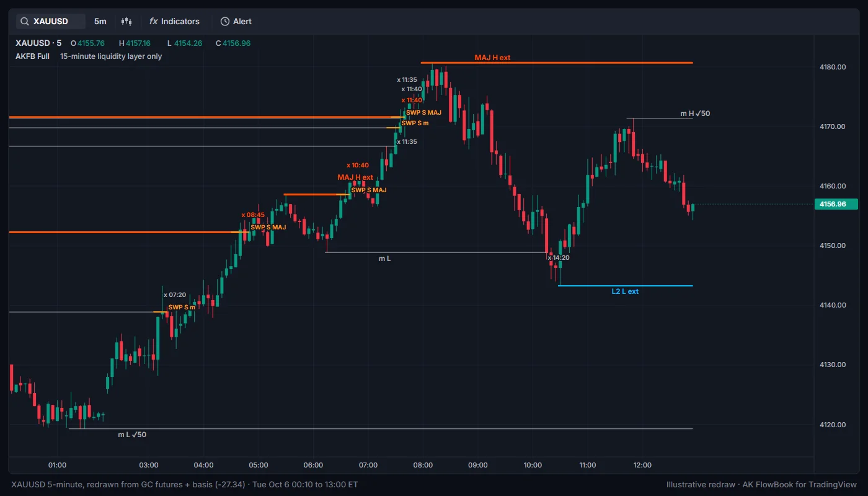Click the XAUUSD symbol search field
This screenshot has width=868, height=496.
(51, 21)
